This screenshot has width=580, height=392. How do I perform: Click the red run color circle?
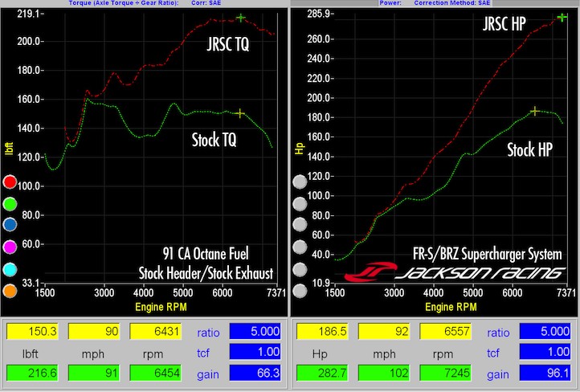point(10,182)
